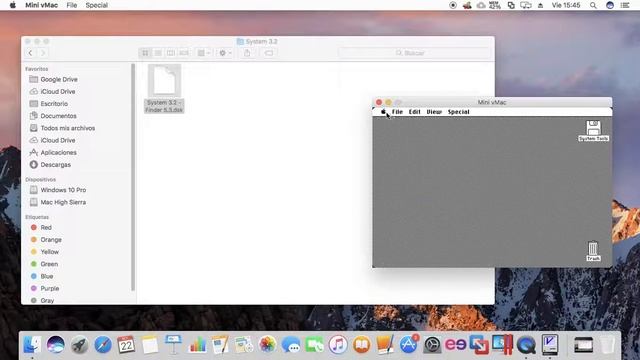
Task: Go forward in Finder window
Action: pyautogui.click(x=42, y=53)
